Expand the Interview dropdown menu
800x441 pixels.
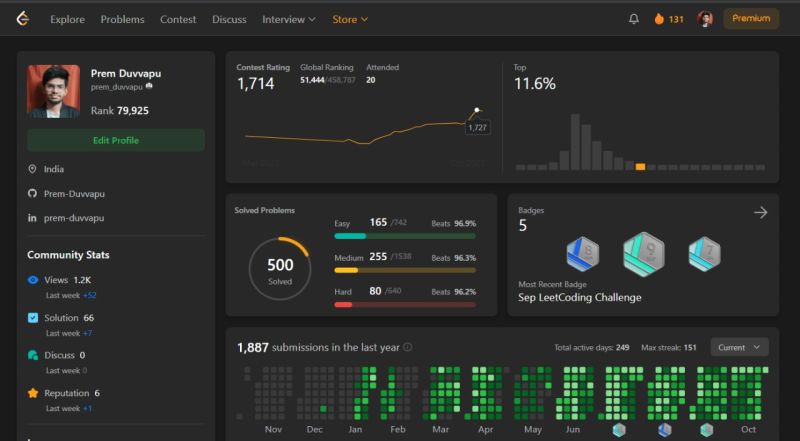289,19
